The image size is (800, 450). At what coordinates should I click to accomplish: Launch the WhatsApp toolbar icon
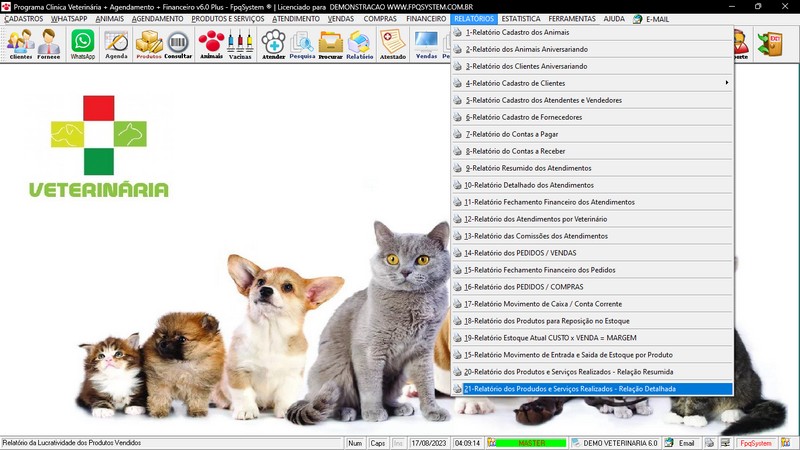83,44
